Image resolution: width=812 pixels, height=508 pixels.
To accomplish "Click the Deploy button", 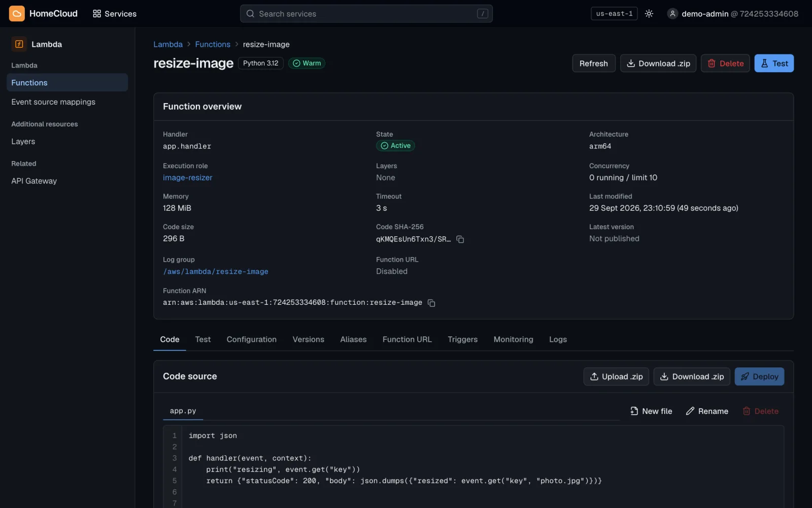I will tap(759, 376).
